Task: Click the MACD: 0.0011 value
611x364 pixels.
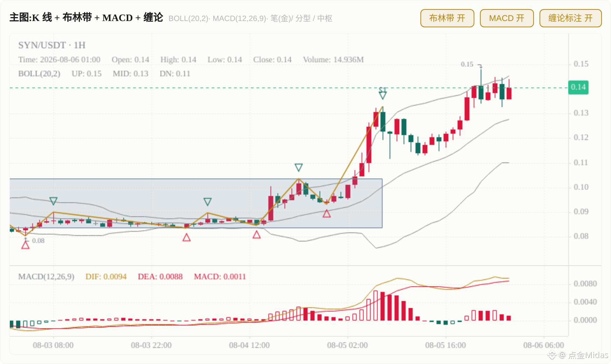Action: 220,277
